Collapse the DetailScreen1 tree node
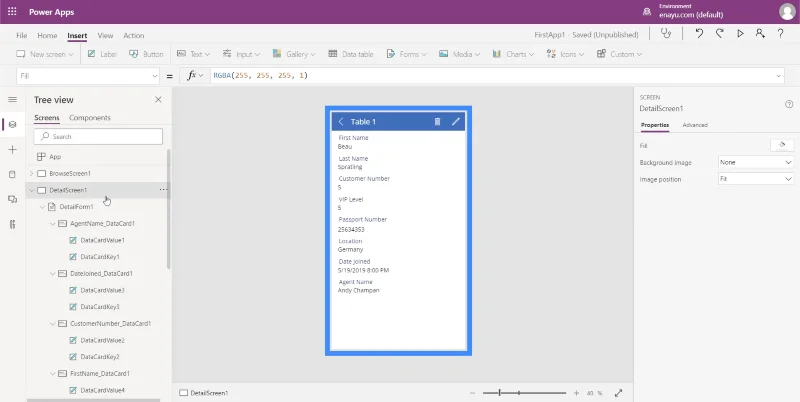 click(x=32, y=190)
